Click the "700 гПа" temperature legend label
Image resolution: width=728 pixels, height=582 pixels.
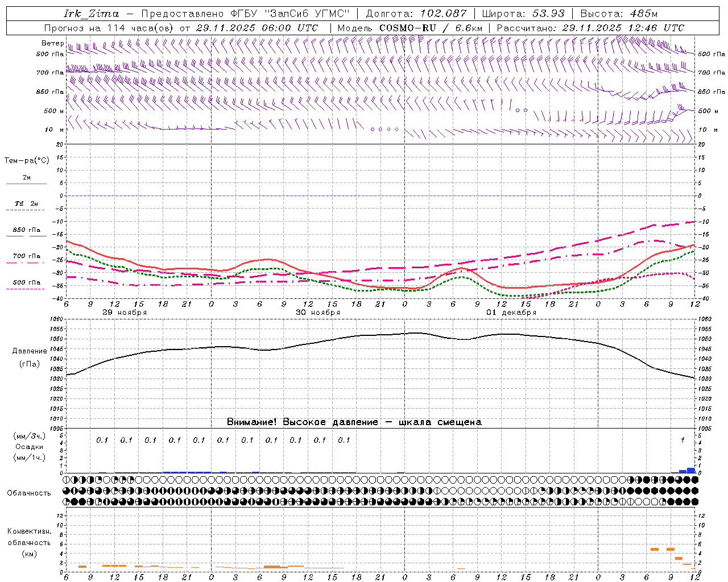[27, 256]
